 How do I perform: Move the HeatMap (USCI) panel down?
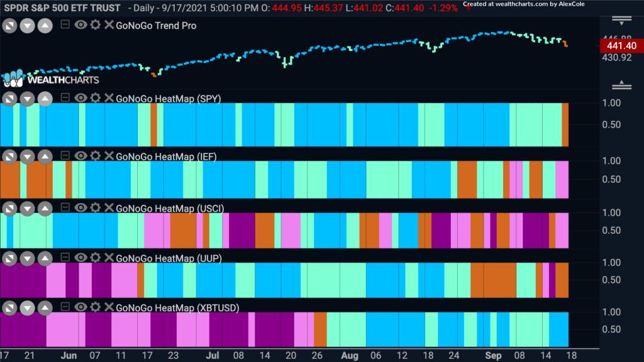click(27, 209)
